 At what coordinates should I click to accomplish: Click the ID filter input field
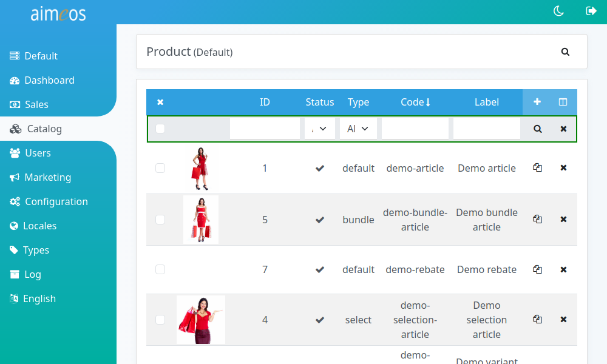pyautogui.click(x=265, y=129)
